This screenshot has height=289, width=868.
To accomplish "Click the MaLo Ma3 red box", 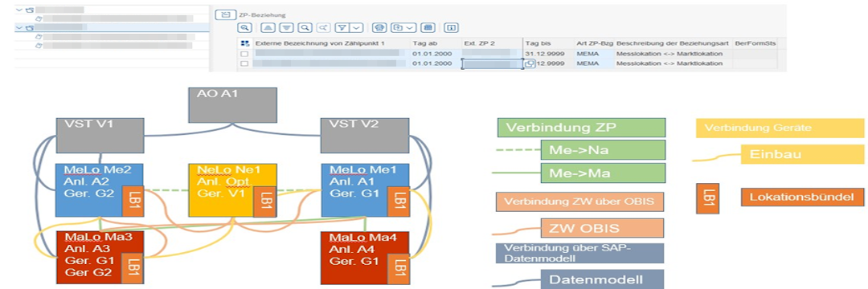I will pyautogui.click(x=100, y=257).
